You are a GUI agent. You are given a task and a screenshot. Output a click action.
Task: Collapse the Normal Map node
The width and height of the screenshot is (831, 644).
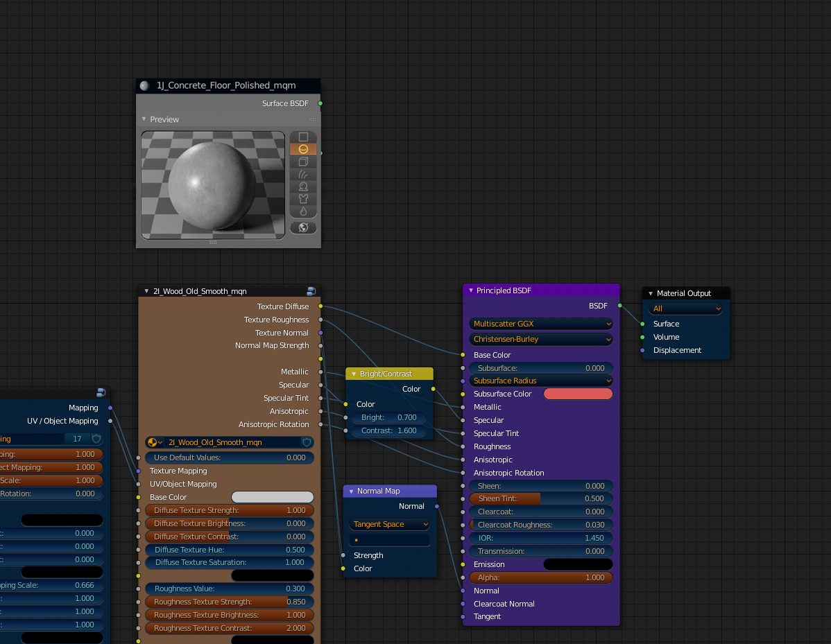click(x=352, y=491)
